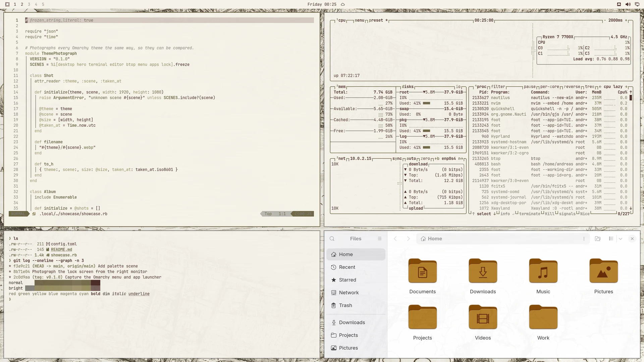The height and width of the screenshot is (362, 644).
Task: Click zero in btop net box
Action: point(425,159)
